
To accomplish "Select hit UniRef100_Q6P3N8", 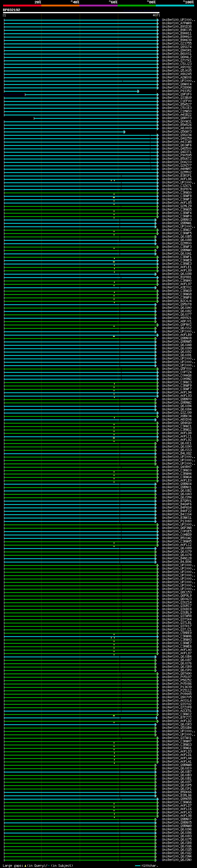I will pyautogui.click(x=177, y=528).
